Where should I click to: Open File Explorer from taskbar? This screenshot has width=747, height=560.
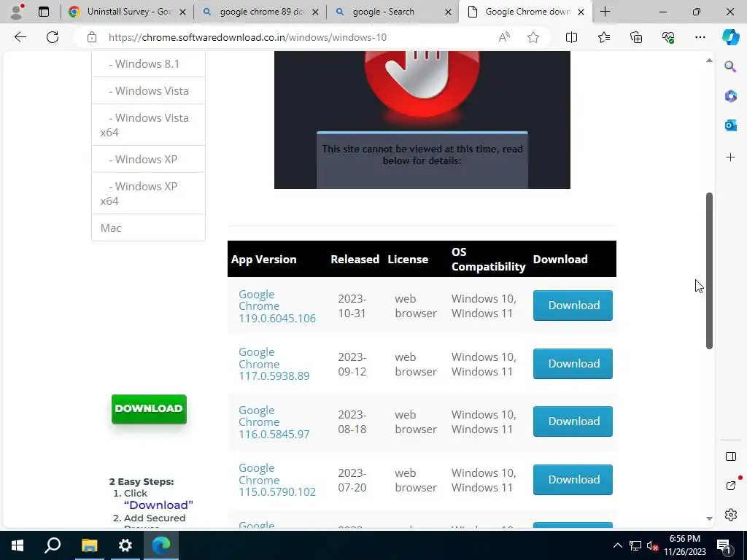tap(89, 545)
